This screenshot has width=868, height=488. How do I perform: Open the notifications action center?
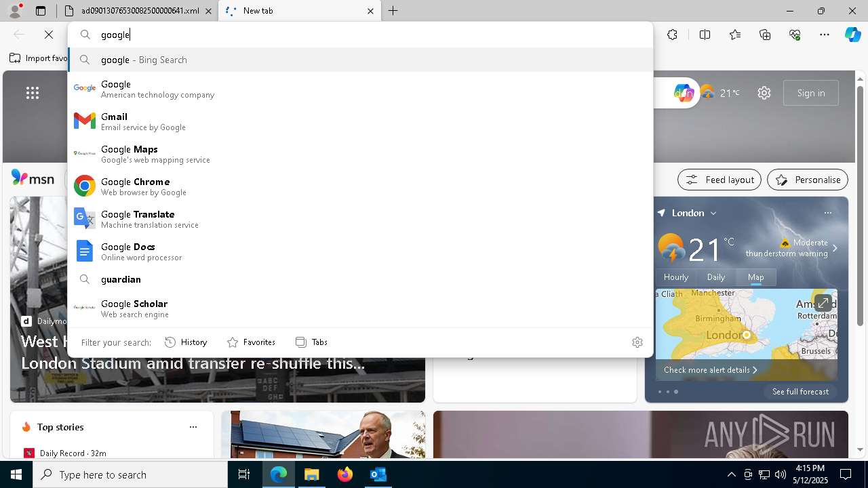click(x=846, y=474)
